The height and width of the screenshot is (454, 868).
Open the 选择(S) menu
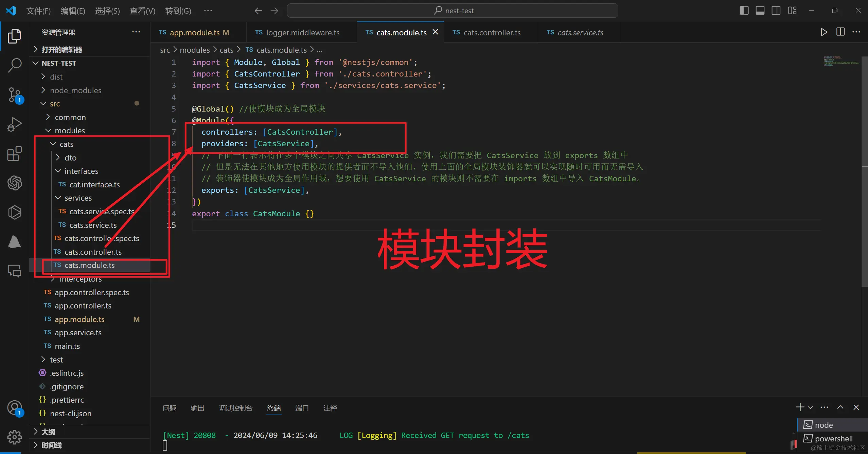(x=107, y=11)
